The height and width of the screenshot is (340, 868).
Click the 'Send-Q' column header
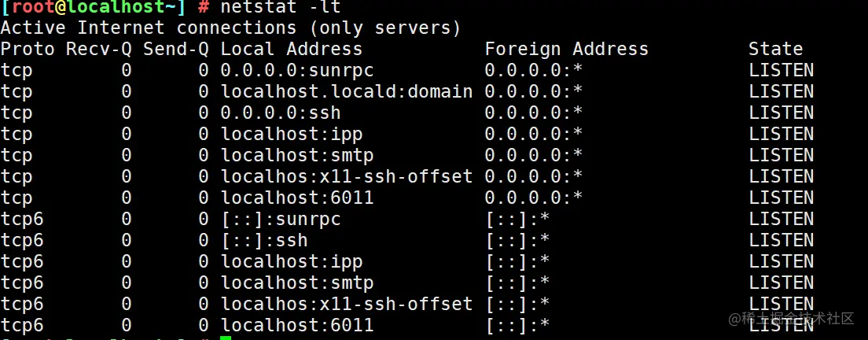point(176,50)
